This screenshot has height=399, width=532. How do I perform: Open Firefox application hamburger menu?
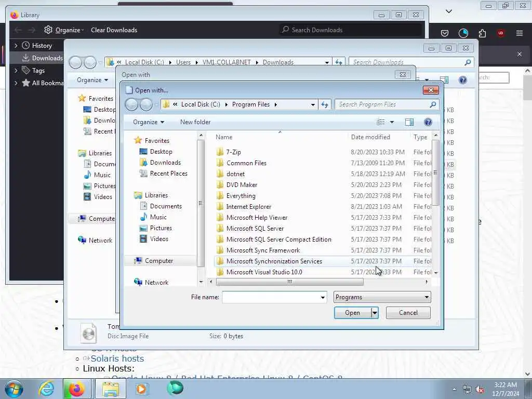coord(520,33)
